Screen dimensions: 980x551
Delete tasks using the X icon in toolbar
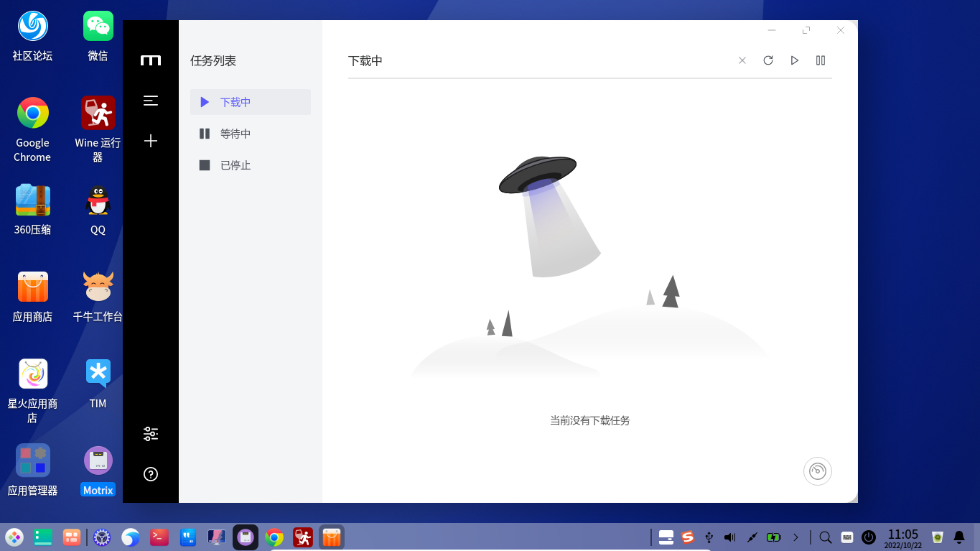[x=742, y=60]
